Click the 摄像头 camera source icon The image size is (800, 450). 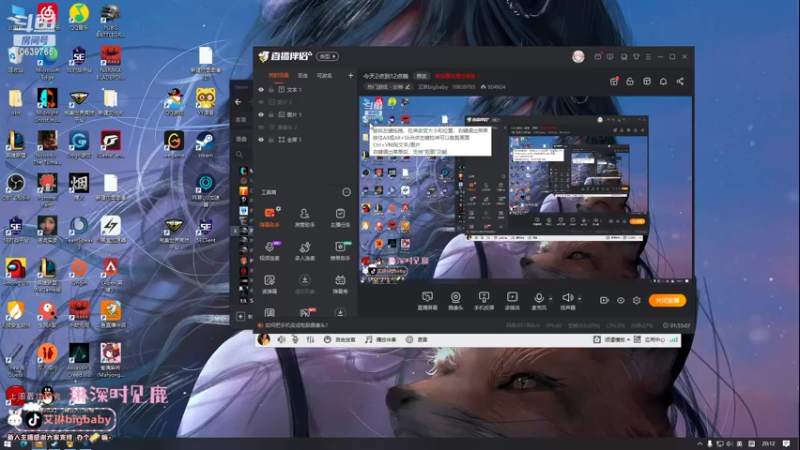pyautogui.click(x=455, y=301)
